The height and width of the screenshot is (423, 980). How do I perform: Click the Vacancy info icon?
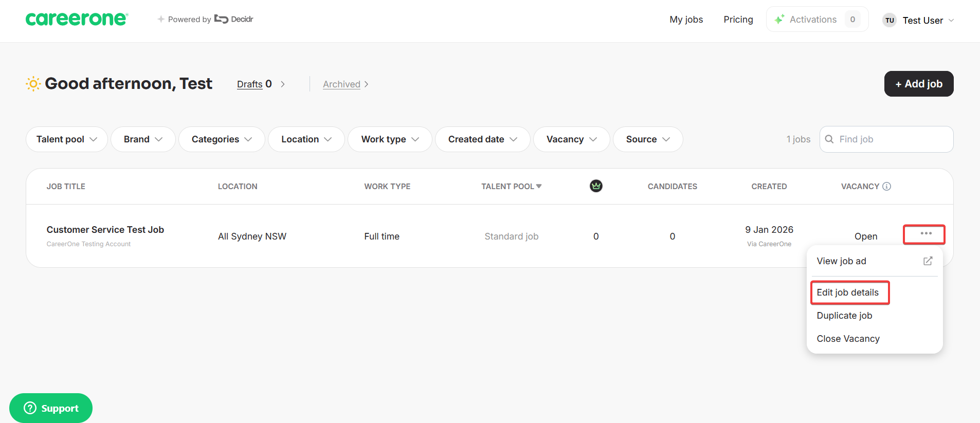(886, 186)
